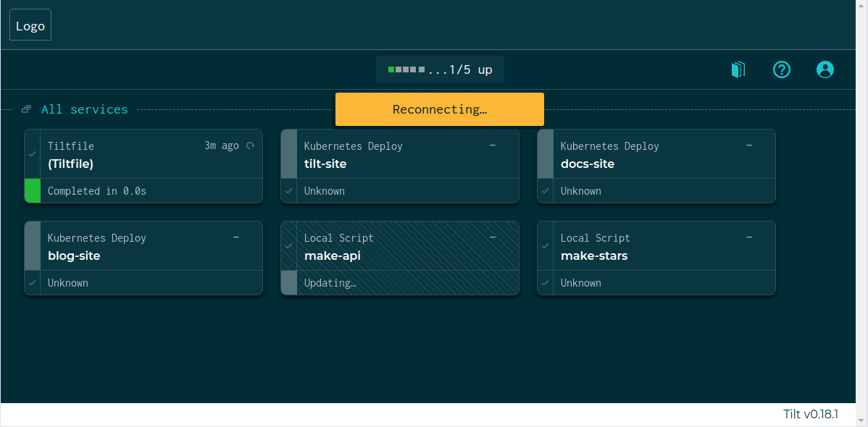The height and width of the screenshot is (427, 868).
Task: Open the tilt-site resource card
Action: [400, 166]
